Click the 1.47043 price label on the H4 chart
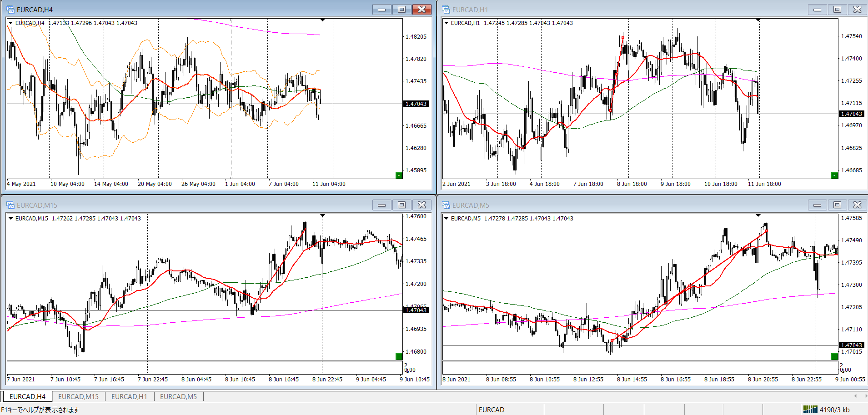868x415 pixels. [416, 104]
